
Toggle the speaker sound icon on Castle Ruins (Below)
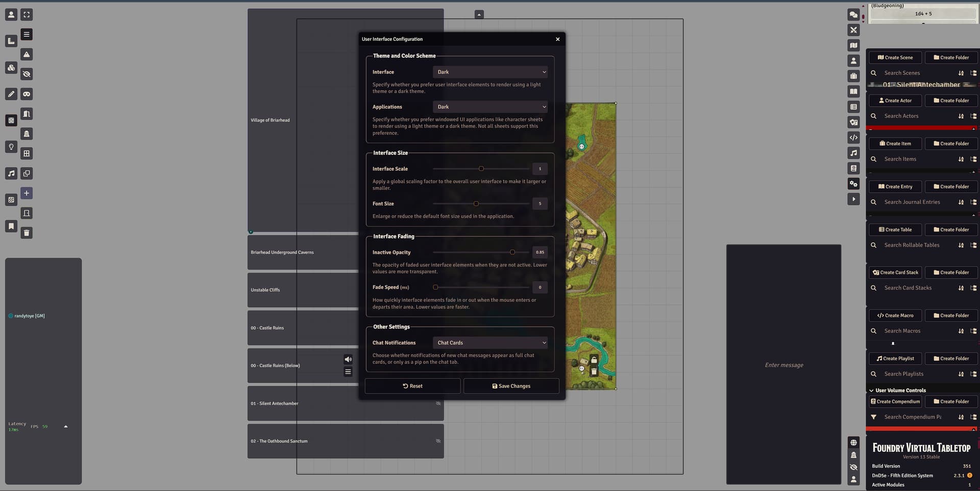348,359
